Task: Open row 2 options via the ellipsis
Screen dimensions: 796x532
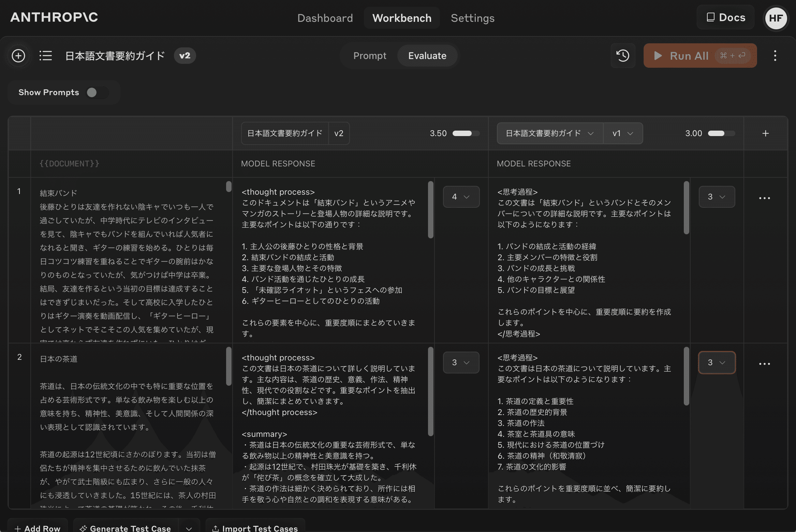Action: 764,364
